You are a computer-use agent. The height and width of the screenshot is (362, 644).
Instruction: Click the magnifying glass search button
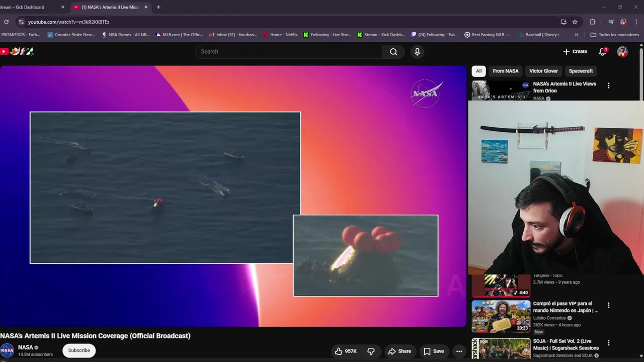pos(393,51)
